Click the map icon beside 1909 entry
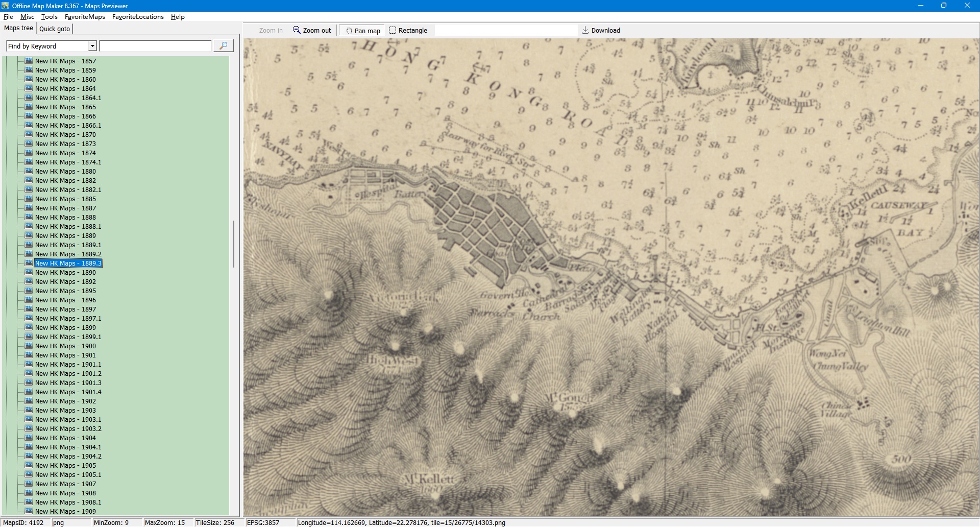 (29, 511)
